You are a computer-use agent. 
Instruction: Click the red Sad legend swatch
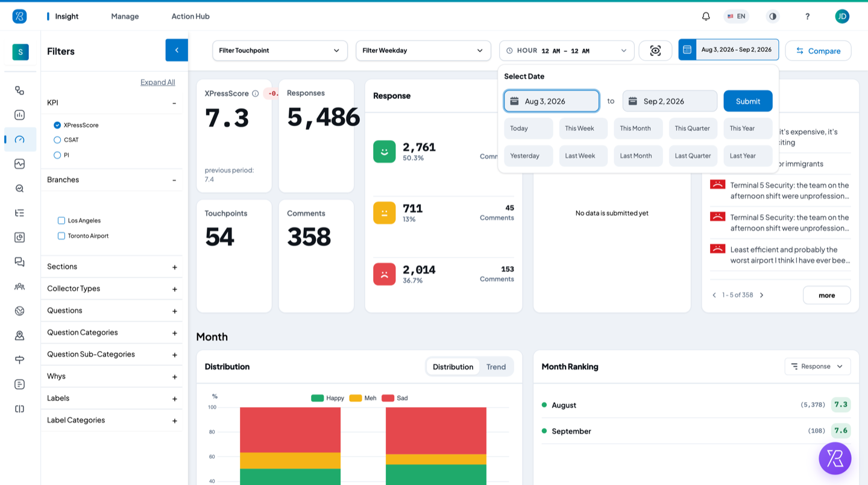[388, 398]
